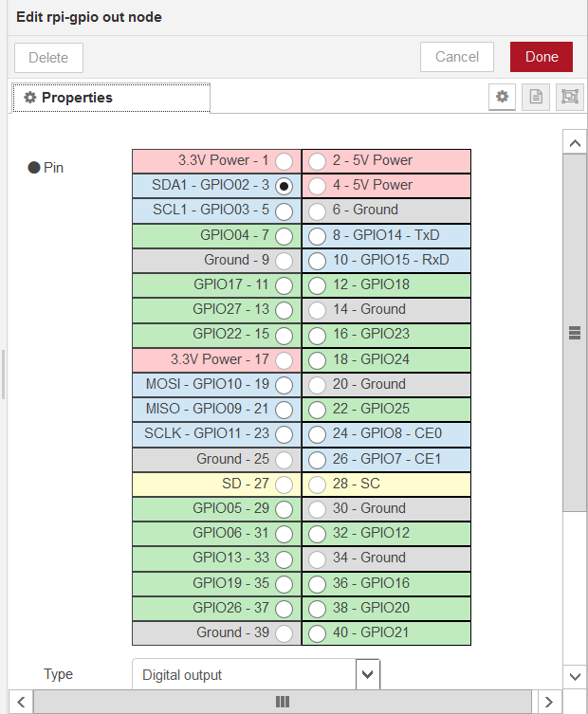Open node appearance icon

569,98
